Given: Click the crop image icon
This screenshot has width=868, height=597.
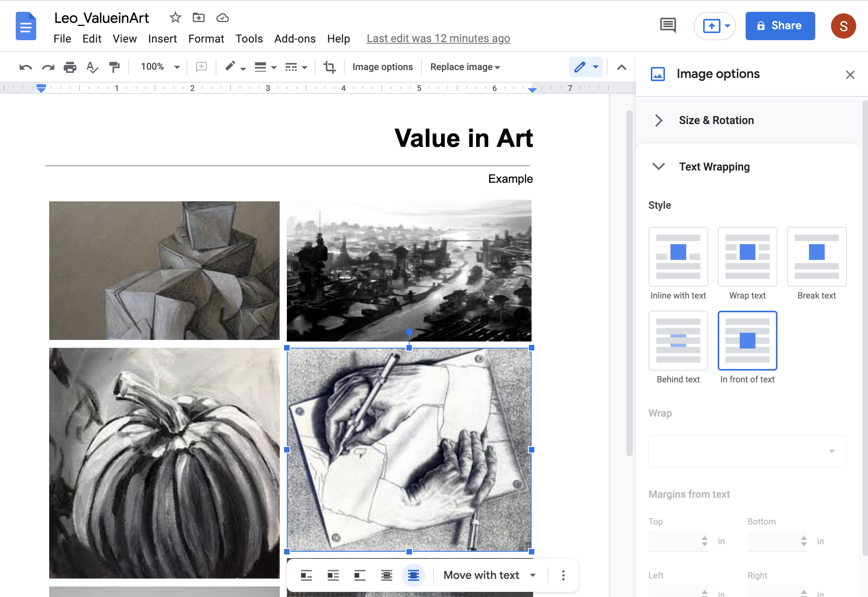Looking at the screenshot, I should (329, 67).
